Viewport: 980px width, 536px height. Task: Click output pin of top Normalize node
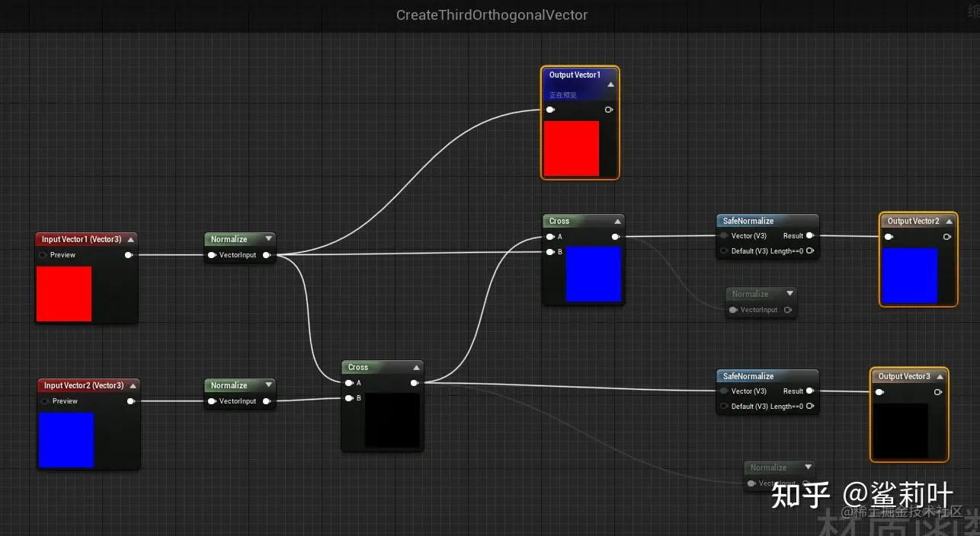pyautogui.click(x=267, y=255)
